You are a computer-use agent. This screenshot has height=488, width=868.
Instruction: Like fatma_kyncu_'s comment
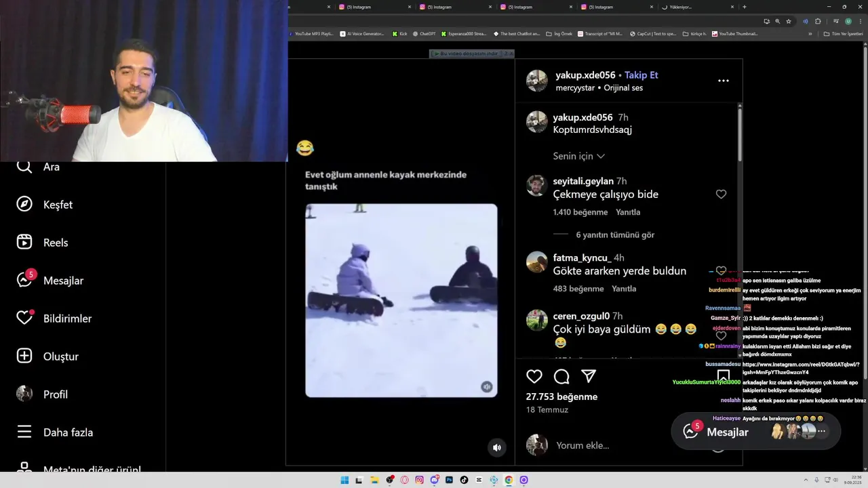(x=721, y=270)
